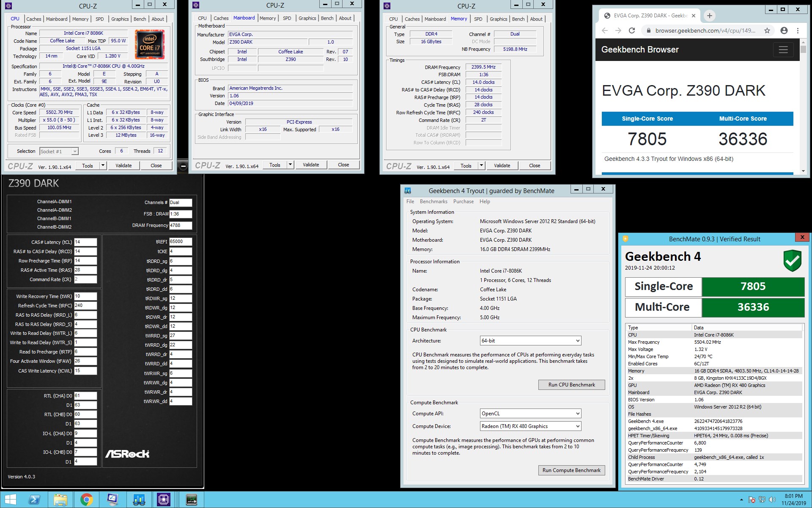Open PowerShell from the taskbar
This screenshot has width=812, height=508.
[x=34, y=500]
